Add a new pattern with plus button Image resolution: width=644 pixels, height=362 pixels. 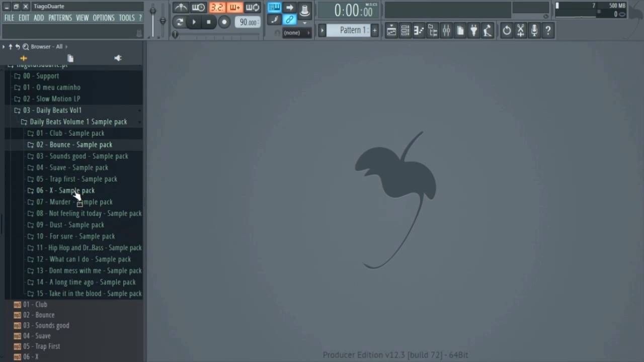tap(374, 31)
